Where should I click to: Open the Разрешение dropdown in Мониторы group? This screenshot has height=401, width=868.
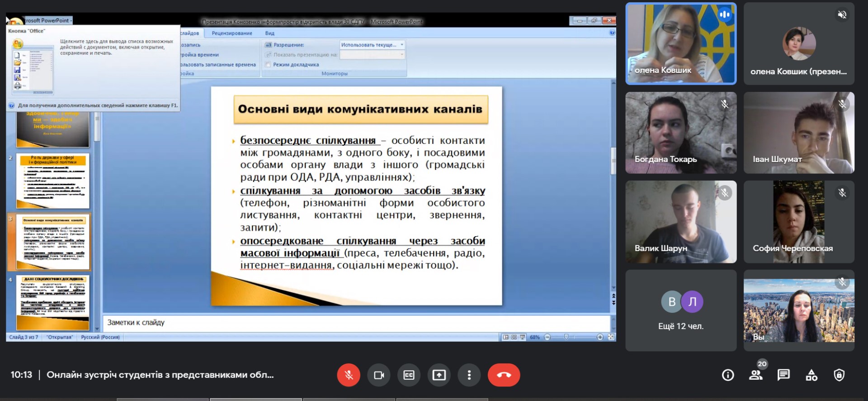click(372, 45)
